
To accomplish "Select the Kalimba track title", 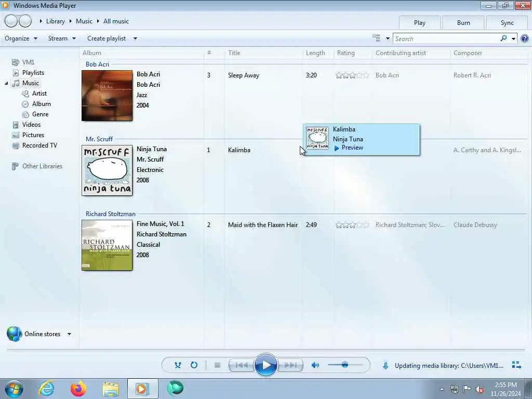I will (239, 150).
